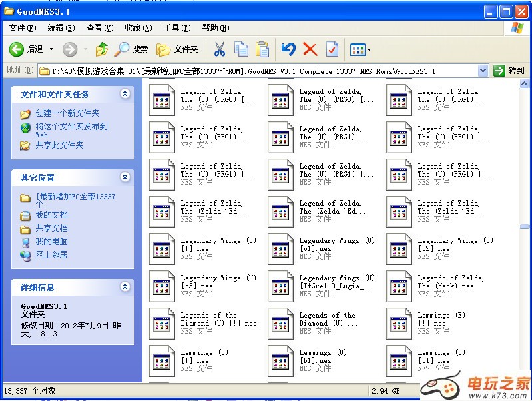Click the network icon beside 网上邻居
Image resolution: width=532 pixels, height=401 pixels.
tap(25, 255)
